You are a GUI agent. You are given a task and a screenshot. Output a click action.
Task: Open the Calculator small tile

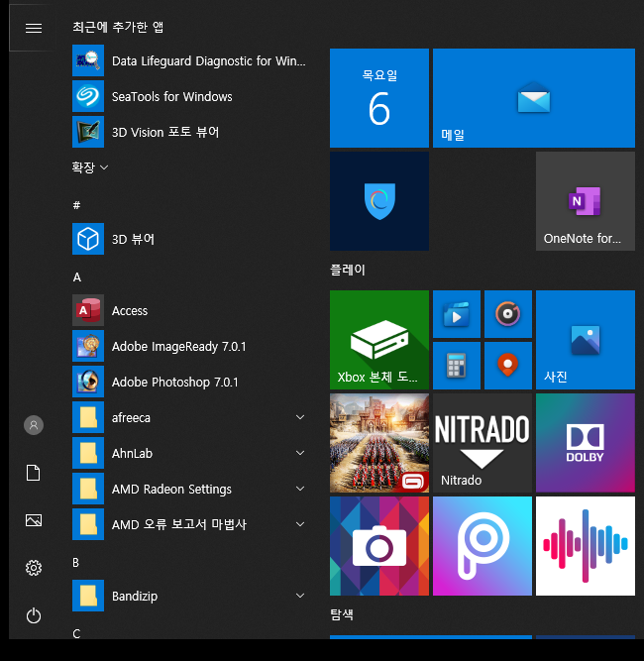pyautogui.click(x=457, y=366)
